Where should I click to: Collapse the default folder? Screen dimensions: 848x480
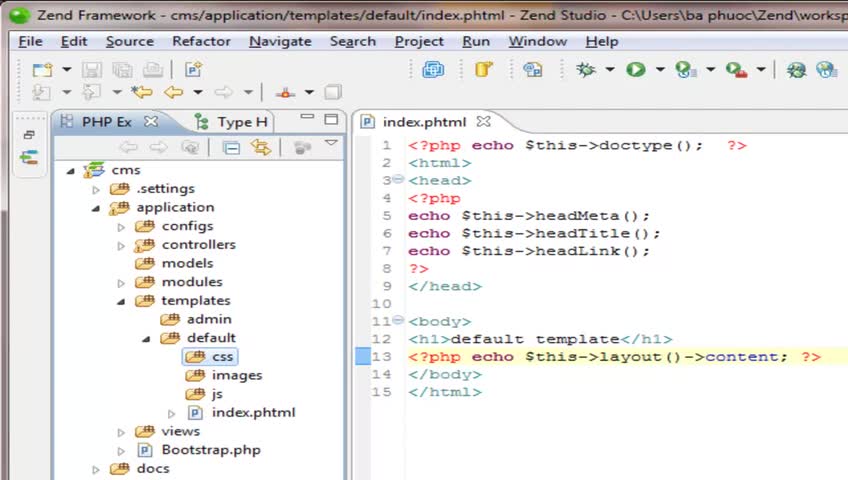pyautogui.click(x=147, y=339)
